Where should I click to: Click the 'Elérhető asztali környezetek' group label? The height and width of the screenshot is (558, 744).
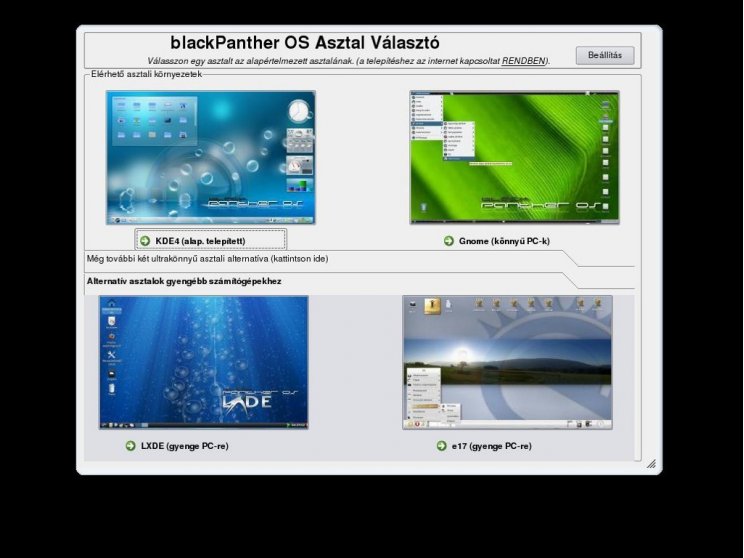pos(147,74)
